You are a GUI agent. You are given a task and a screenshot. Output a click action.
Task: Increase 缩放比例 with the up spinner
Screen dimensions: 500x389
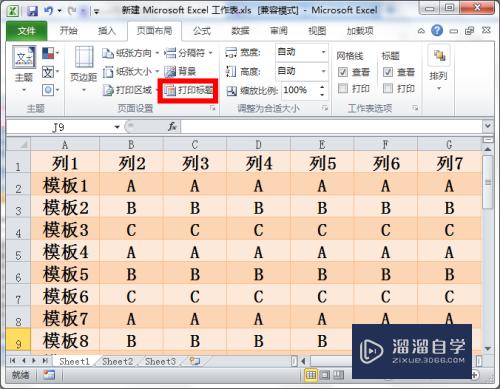tap(322, 87)
